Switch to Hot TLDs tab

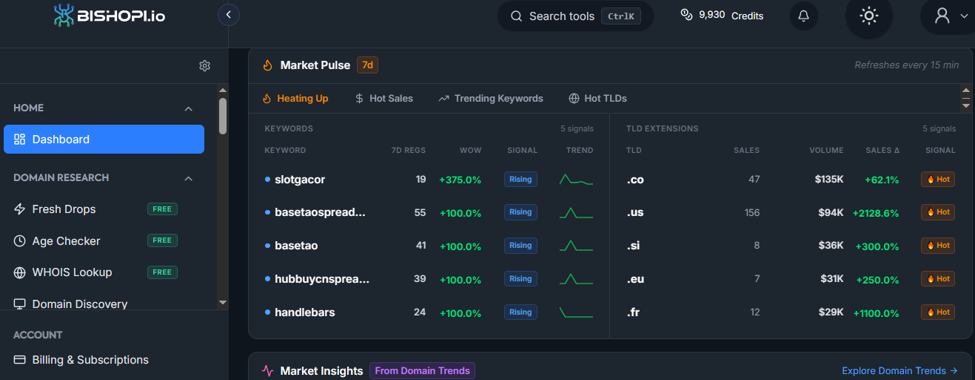pyautogui.click(x=598, y=98)
